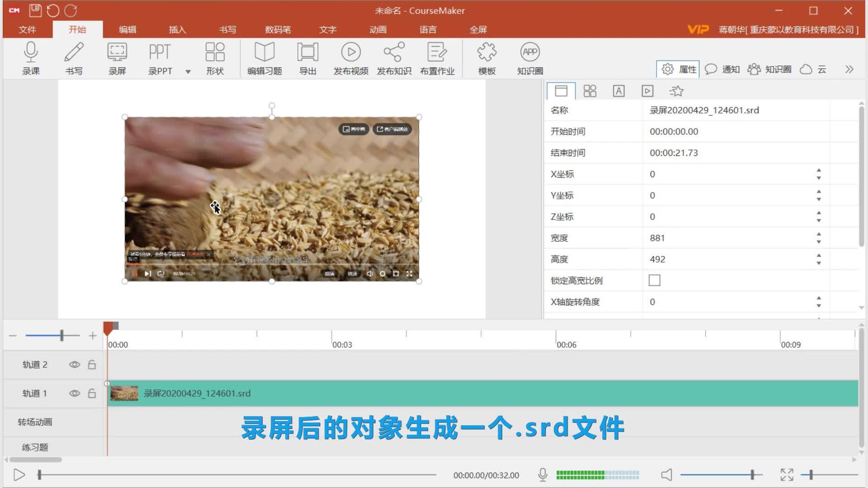Screen dimensions: 868x488
Task: Increase the 宽度 value with up arrow
Action: pos(819,234)
